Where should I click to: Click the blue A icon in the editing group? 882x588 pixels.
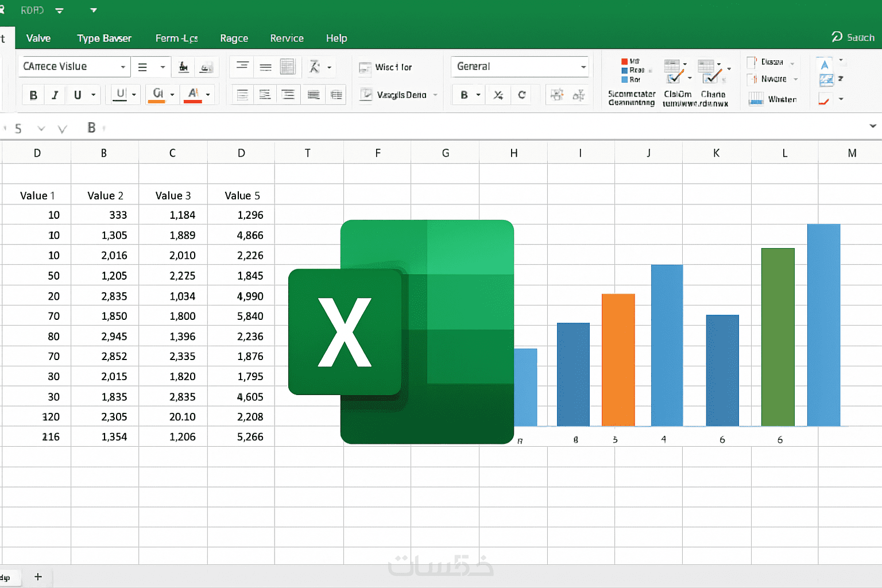(x=825, y=64)
